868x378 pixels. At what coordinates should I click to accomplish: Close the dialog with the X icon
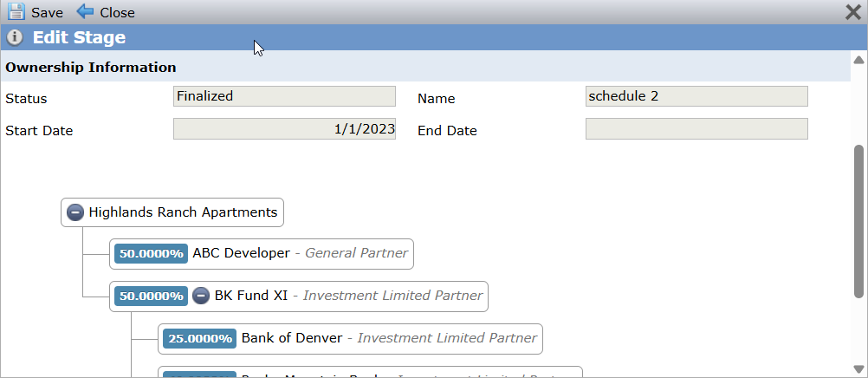click(853, 11)
